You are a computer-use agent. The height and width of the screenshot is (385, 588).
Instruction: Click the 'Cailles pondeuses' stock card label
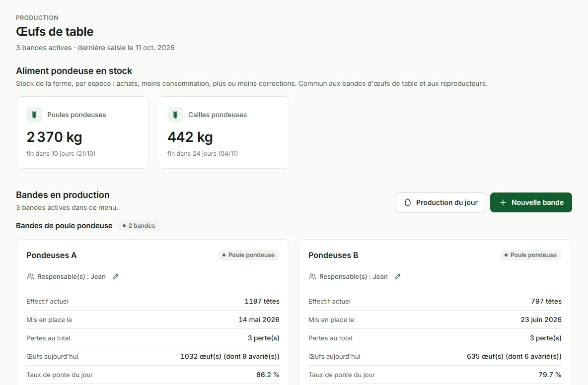click(218, 115)
